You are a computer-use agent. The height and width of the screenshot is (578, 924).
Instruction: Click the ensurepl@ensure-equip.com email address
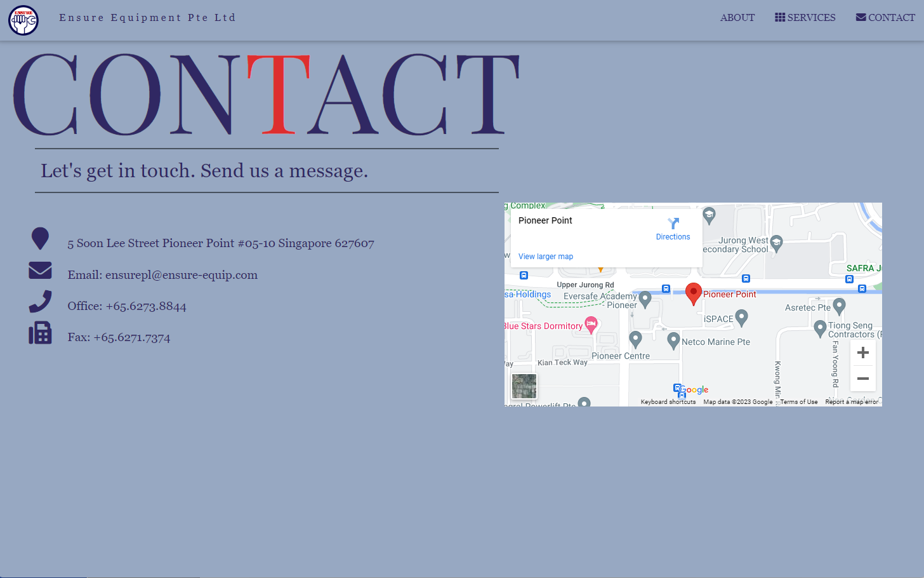pyautogui.click(x=181, y=274)
